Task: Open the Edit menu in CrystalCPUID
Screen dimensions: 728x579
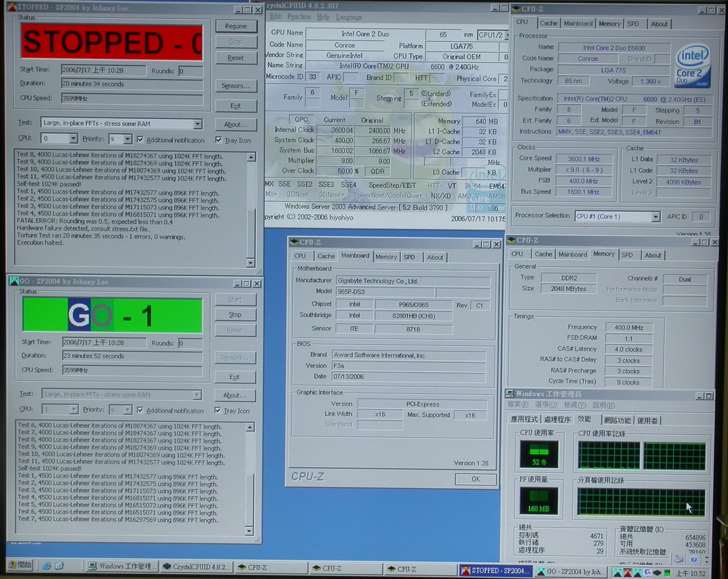Action: coord(275,17)
